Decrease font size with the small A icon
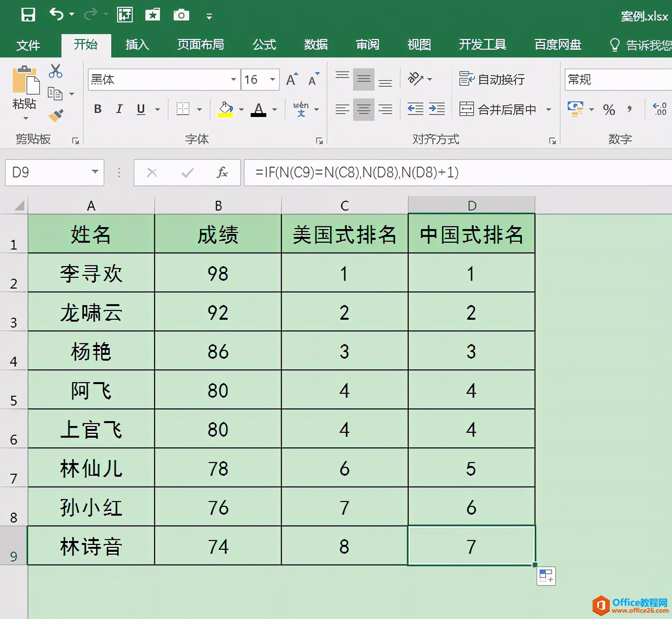 click(314, 79)
